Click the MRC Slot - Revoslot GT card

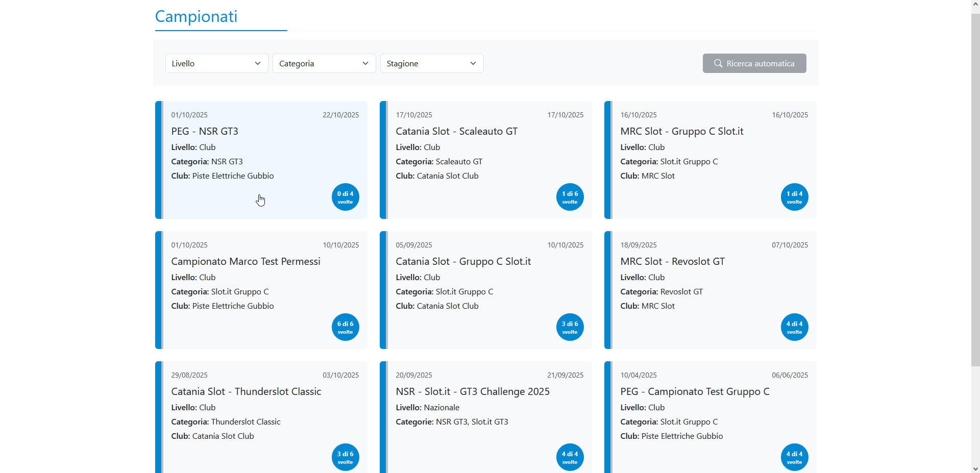(x=672, y=261)
